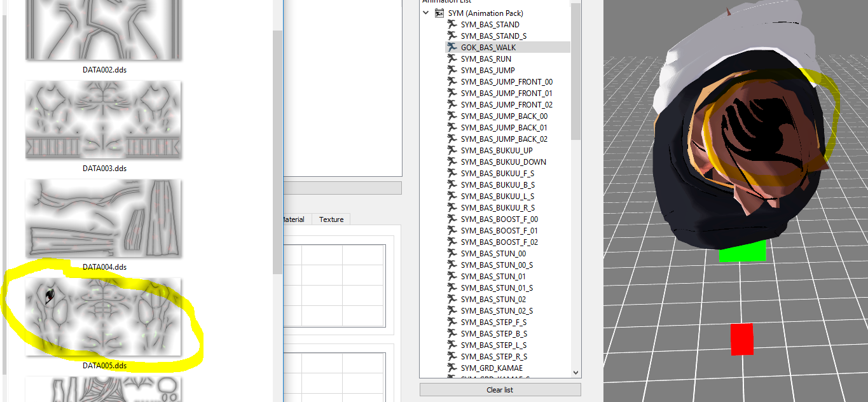Click the Clear list button

pyautogui.click(x=500, y=390)
